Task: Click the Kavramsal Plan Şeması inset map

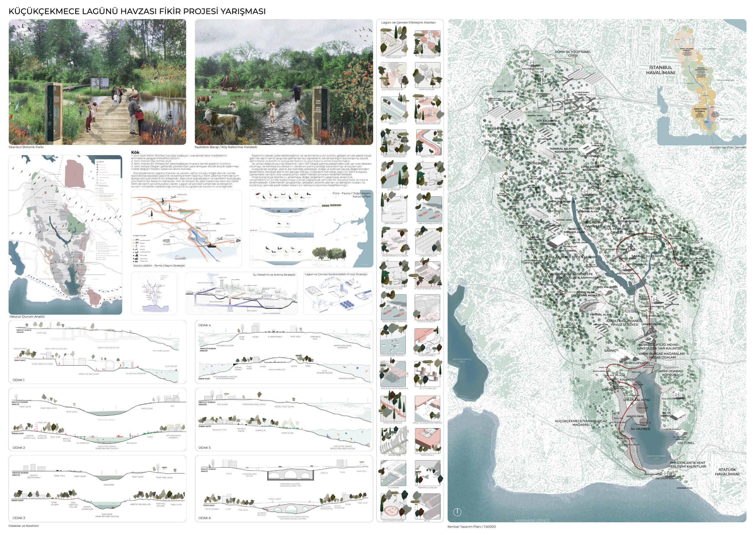Action: [x=701, y=82]
